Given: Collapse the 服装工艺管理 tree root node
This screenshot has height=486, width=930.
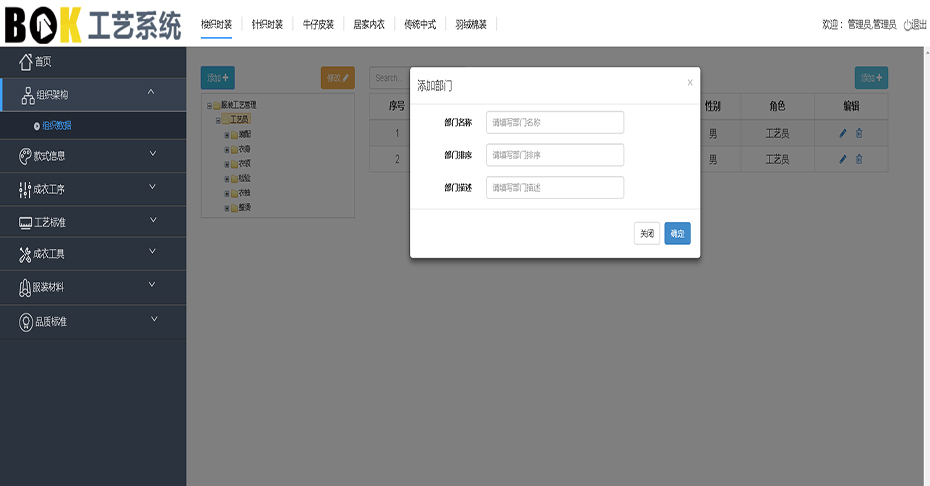Looking at the screenshot, I should [209, 105].
